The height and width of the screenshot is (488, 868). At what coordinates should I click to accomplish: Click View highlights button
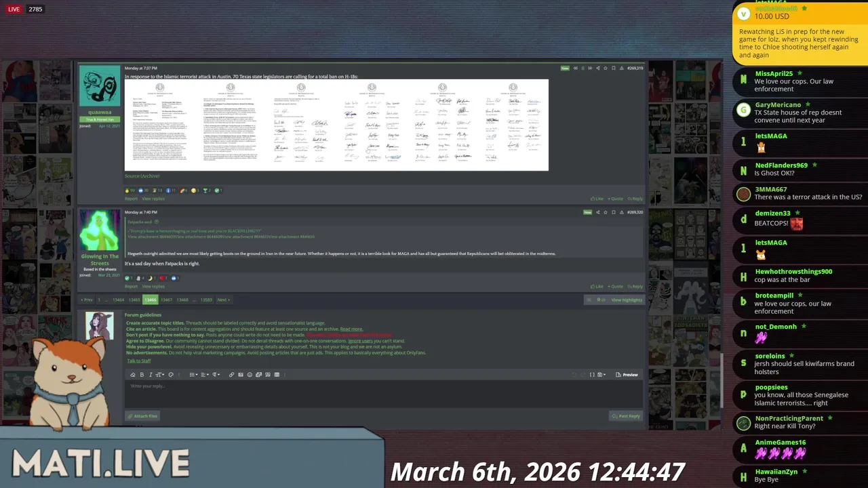pos(626,300)
